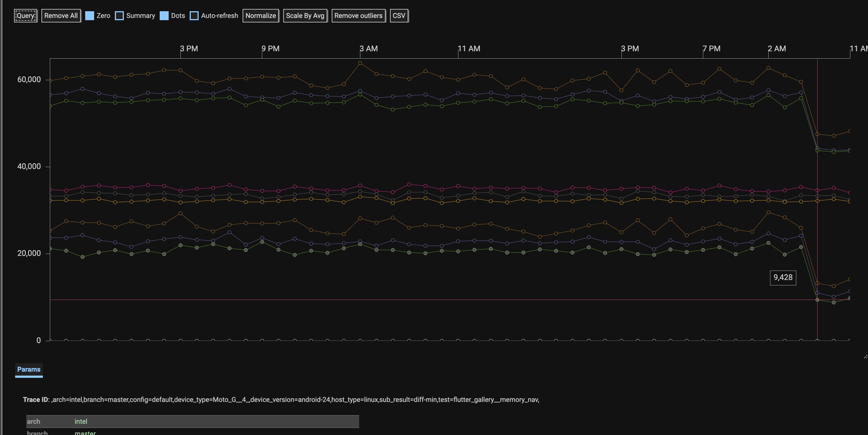Enable the Auto-refresh checkbox
The image size is (868, 435).
click(194, 15)
